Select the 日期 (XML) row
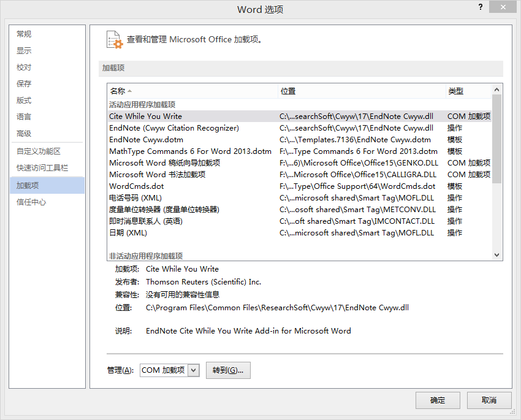The width and height of the screenshot is (521, 420). [x=299, y=232]
